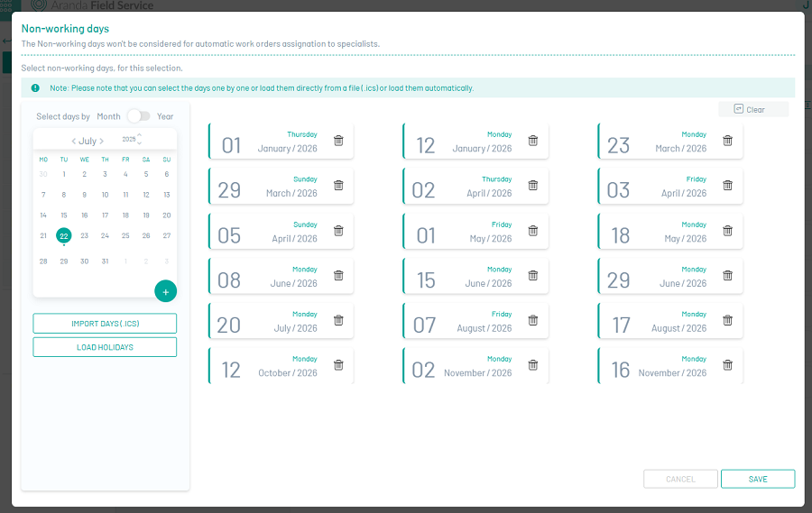Click Import Days (.ICS) button

[105, 324]
